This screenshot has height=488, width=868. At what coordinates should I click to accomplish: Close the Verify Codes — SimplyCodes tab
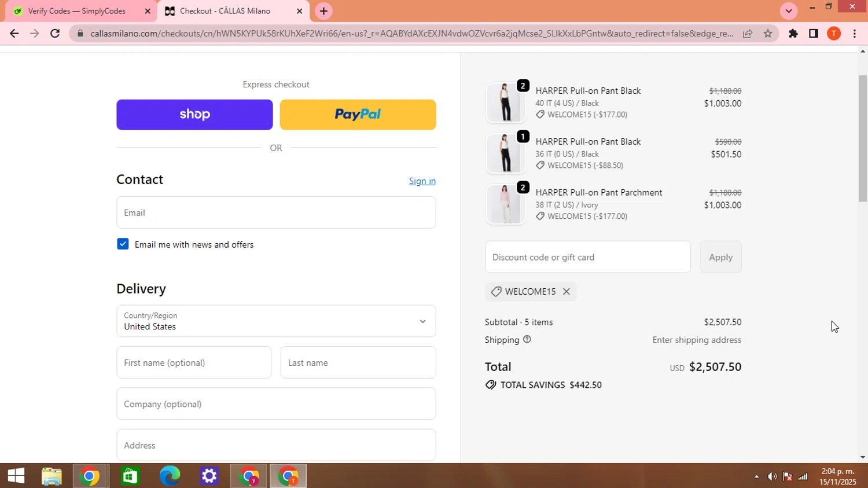click(x=148, y=11)
